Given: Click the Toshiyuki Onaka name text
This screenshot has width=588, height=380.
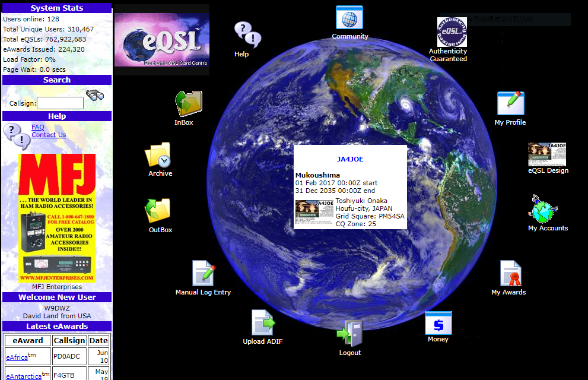Looking at the screenshot, I should pos(361,201).
